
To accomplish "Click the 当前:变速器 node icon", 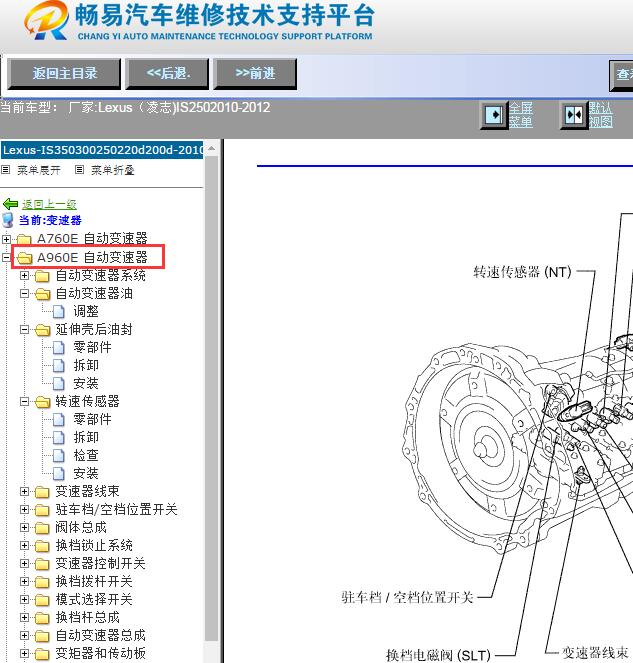I will click(8, 220).
